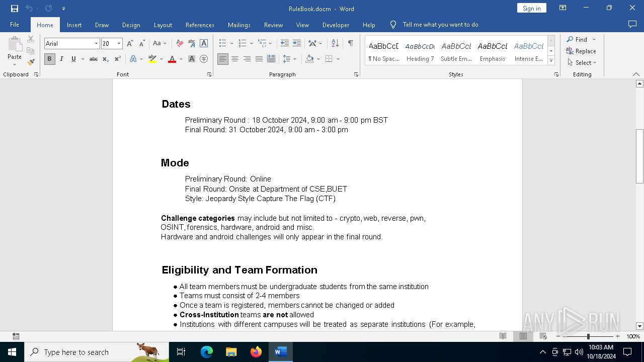Click the vertical scrollbar thumb

(x=639, y=156)
